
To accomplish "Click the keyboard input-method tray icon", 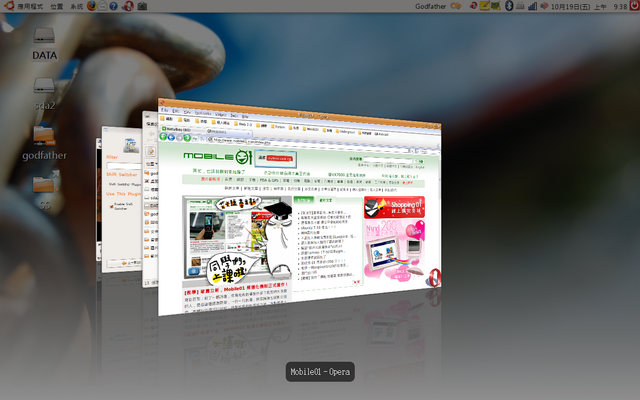I will (x=520, y=6).
